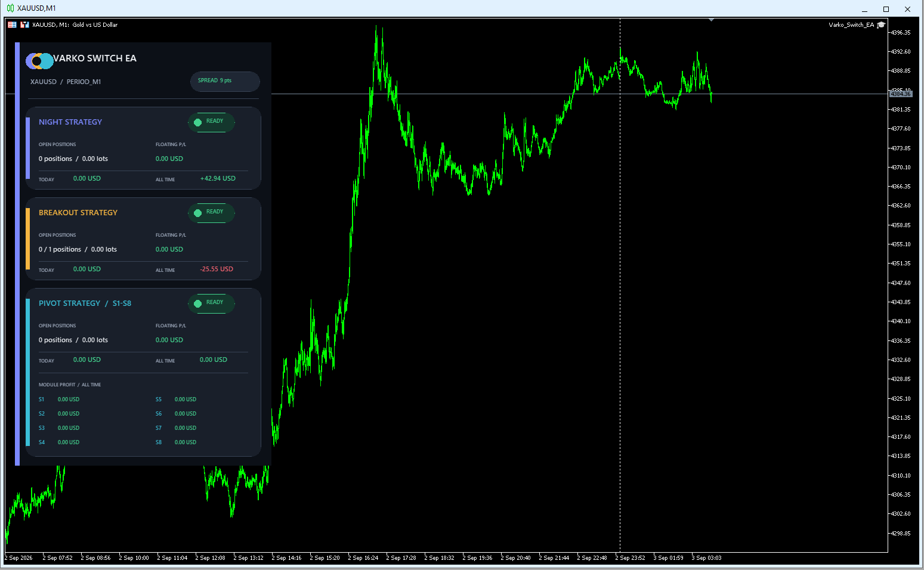The image size is (924, 570).
Task: Click the Varko Switch EA logo
Action: tap(39, 61)
